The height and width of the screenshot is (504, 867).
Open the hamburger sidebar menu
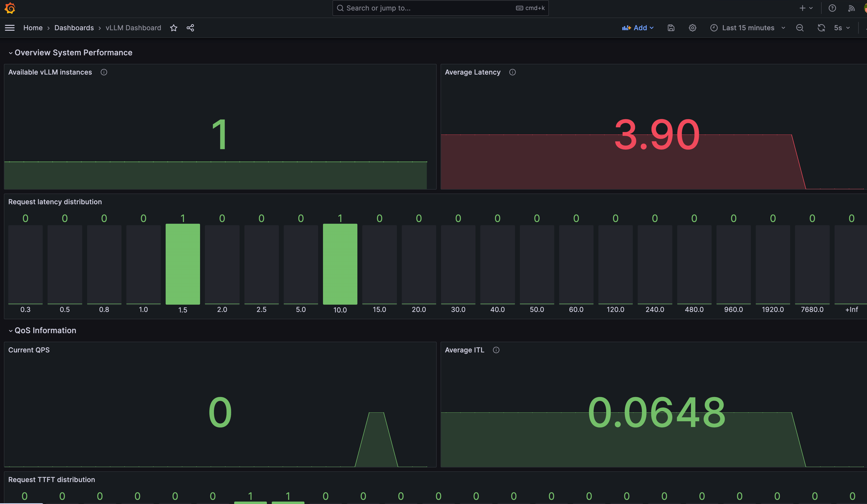(x=10, y=28)
